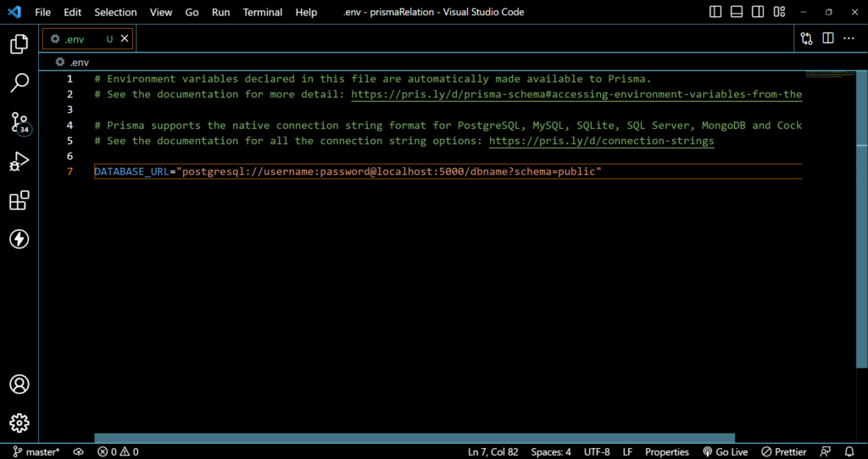Screen dimensions: 868x459
Task: Open Customize Layout options
Action: click(x=780, y=12)
